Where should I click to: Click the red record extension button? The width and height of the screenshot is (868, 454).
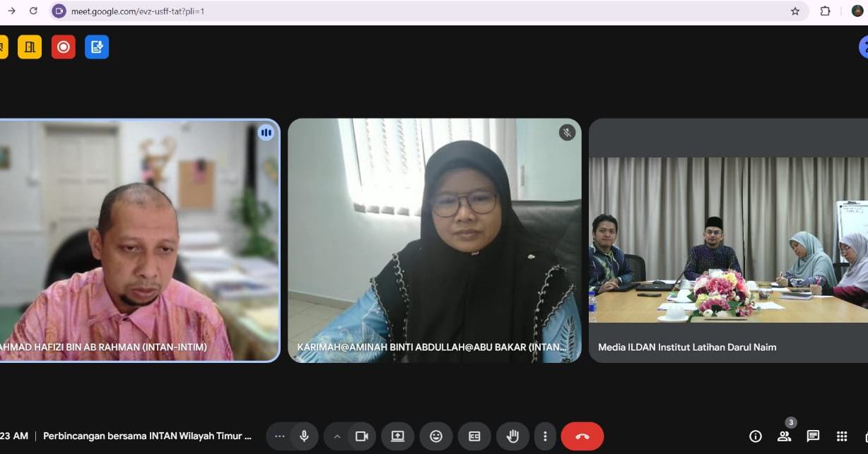tap(64, 47)
